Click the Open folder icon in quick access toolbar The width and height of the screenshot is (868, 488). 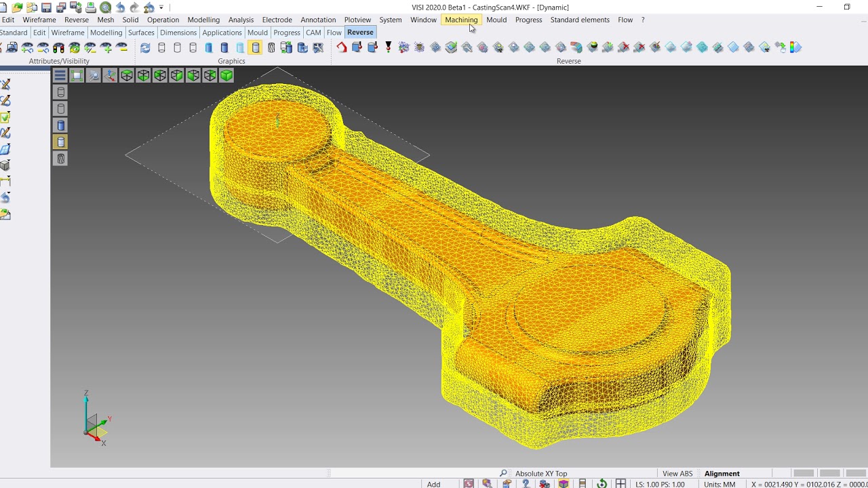(x=18, y=7)
